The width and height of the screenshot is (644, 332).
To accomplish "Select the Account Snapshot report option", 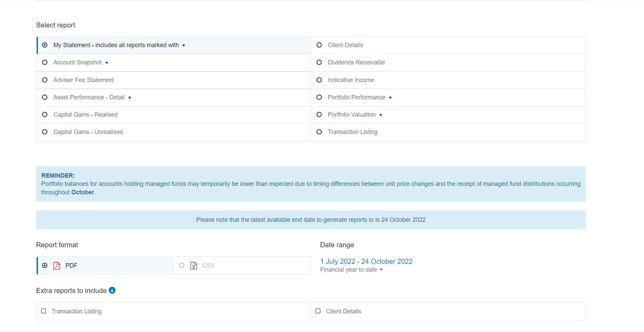I will click(x=45, y=62).
